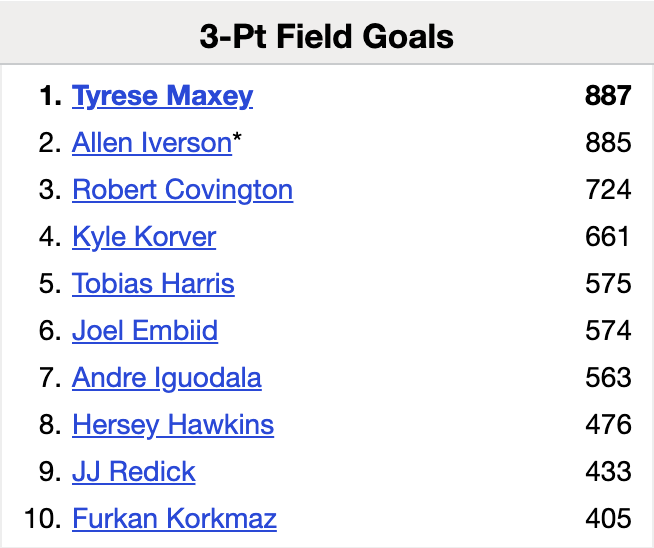654x548 pixels.
Task: Click the 405 value for Korkmaz
Action: tap(608, 519)
